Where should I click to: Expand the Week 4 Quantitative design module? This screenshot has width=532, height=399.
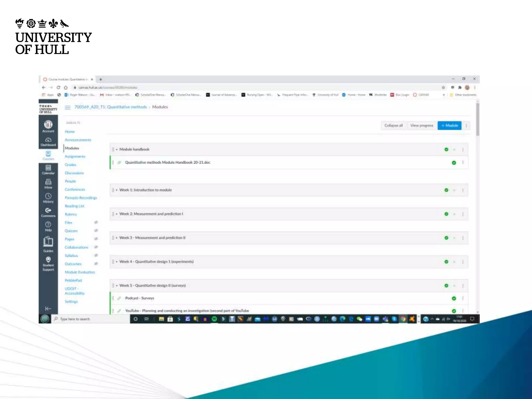click(117, 262)
